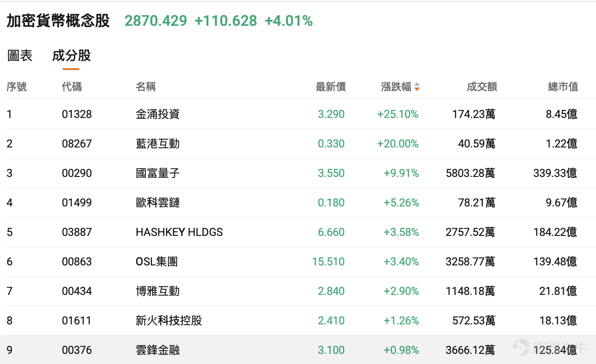Click latest price 0.330
The image size is (596, 364).
point(331,144)
